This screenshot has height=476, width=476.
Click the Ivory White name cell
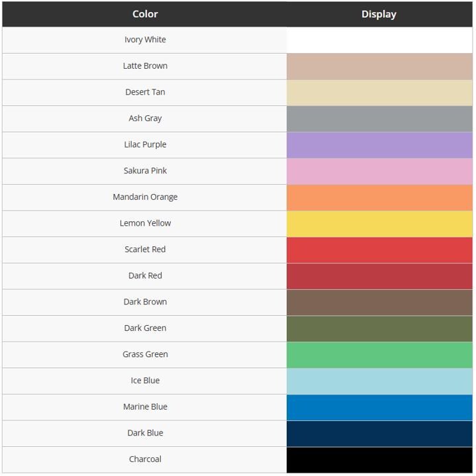click(x=144, y=40)
